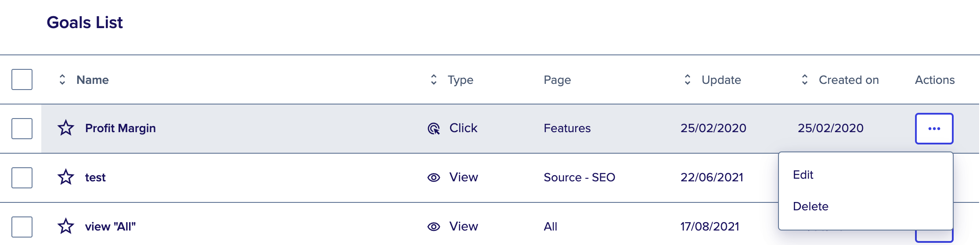Open the Profit Margin goal name

pyautogui.click(x=120, y=128)
